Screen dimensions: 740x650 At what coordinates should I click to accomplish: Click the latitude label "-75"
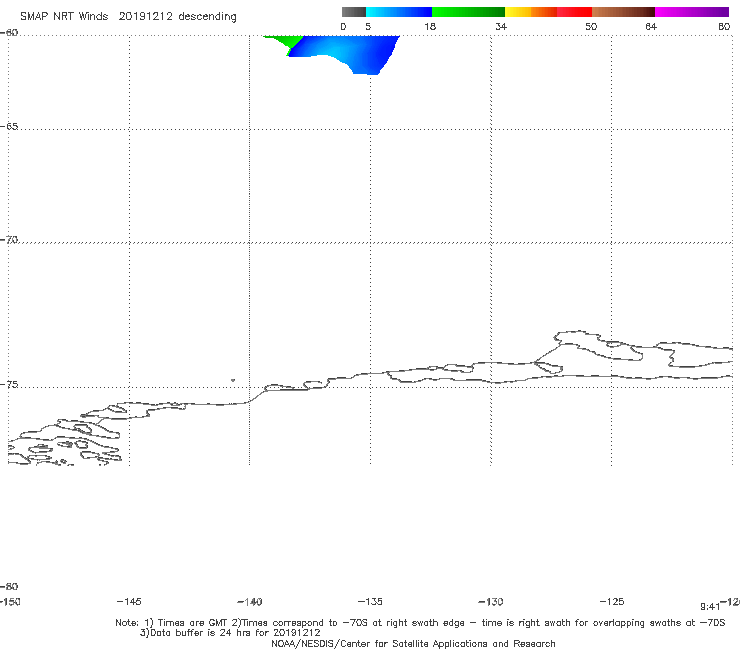pyautogui.click(x=9, y=385)
